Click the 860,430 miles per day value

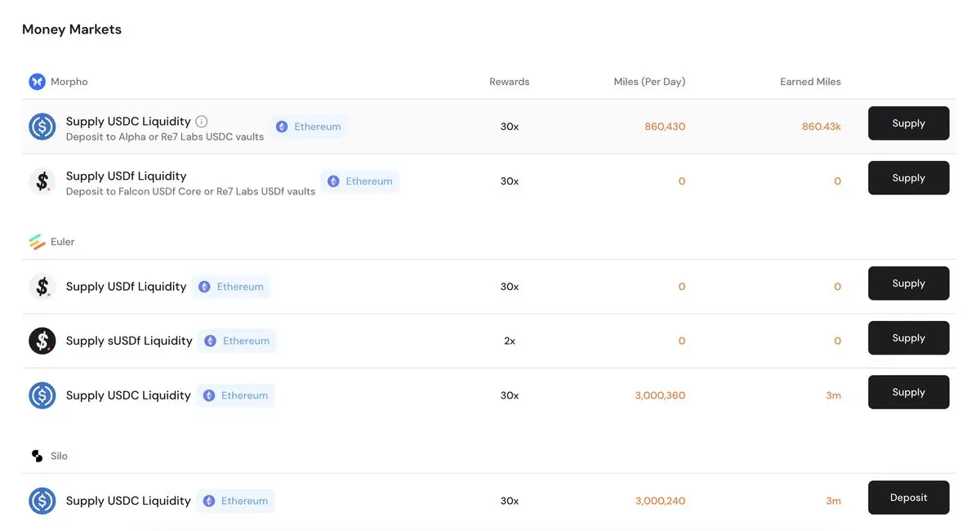point(663,127)
